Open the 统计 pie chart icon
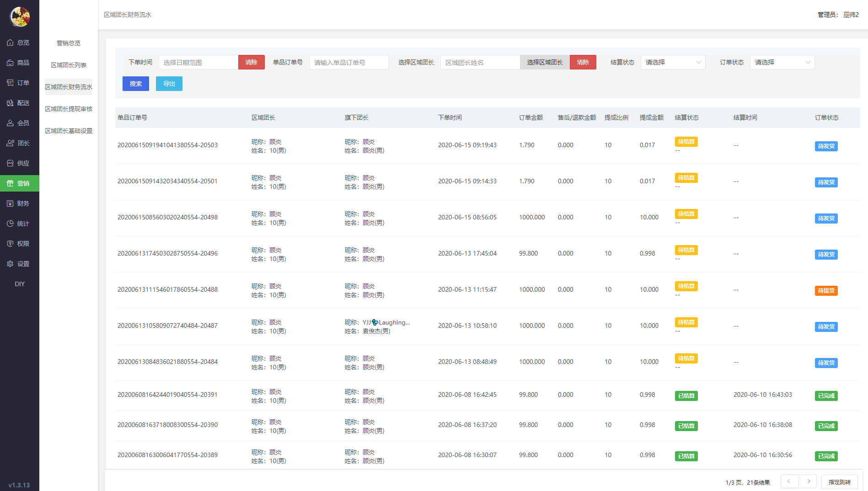The width and height of the screenshot is (868, 491). tap(10, 224)
